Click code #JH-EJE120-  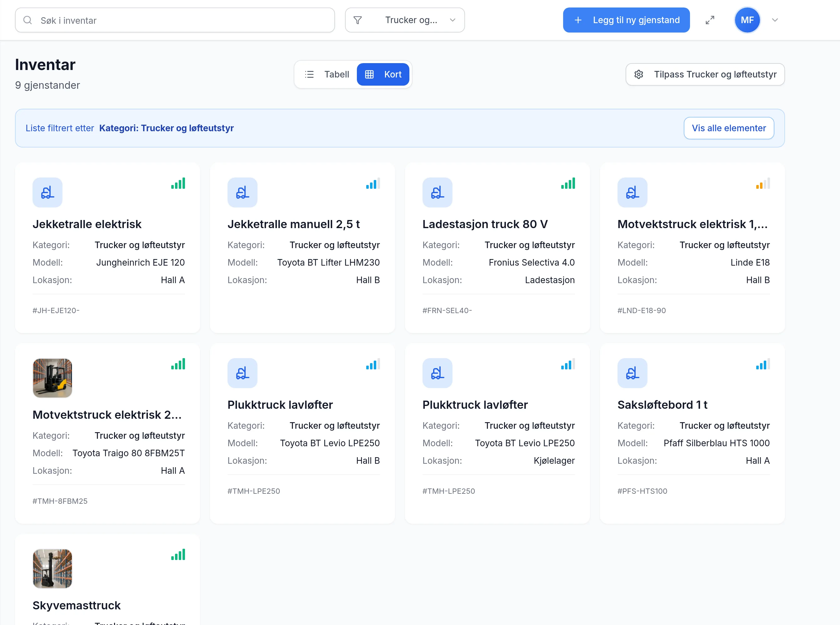click(56, 311)
